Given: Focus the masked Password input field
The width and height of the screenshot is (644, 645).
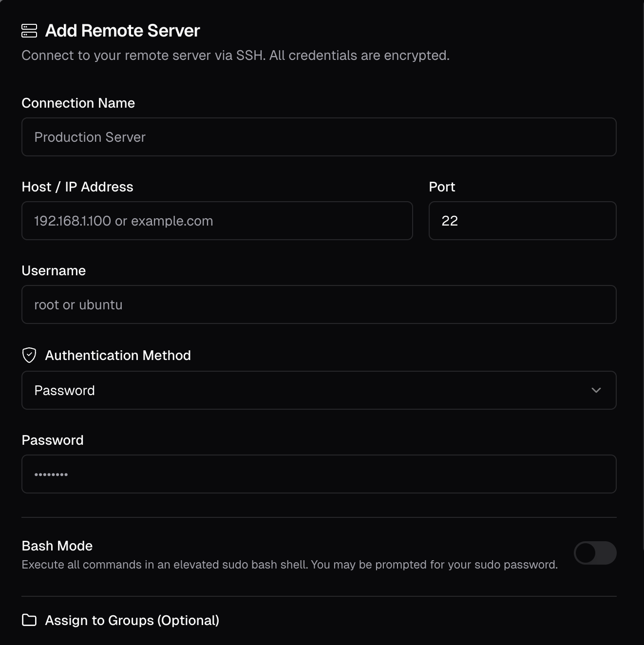Looking at the screenshot, I should tap(319, 474).
